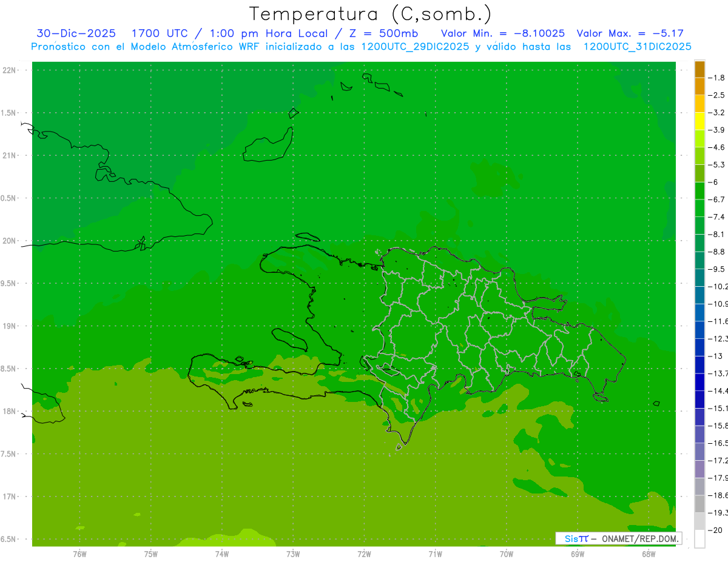Click the '70W' longitude label
Viewport: 728px width, 562px height.
click(507, 554)
